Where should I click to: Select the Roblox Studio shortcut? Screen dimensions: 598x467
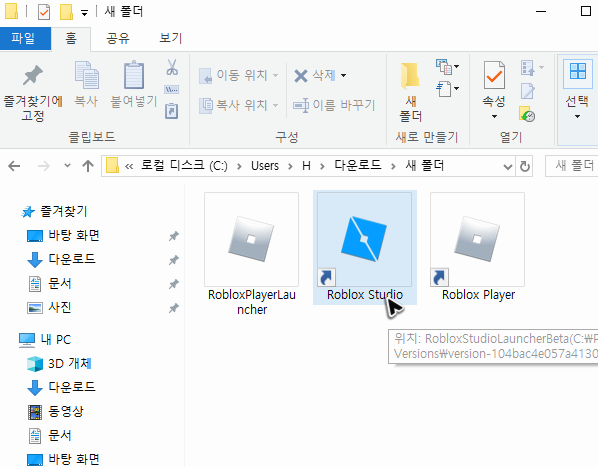point(365,247)
